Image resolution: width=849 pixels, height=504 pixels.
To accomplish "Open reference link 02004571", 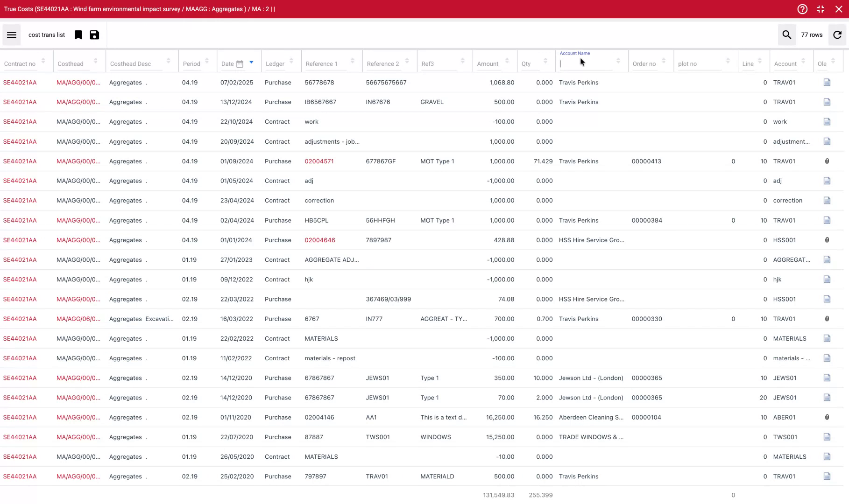I will (319, 161).
